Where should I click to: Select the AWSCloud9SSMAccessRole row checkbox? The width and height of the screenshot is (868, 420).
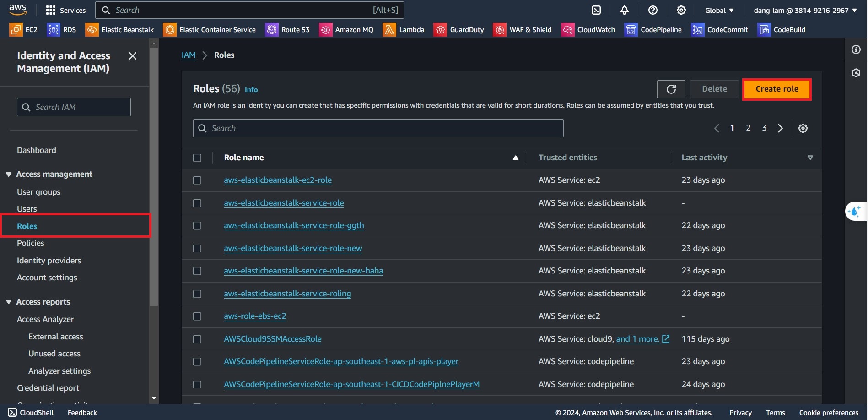(197, 339)
